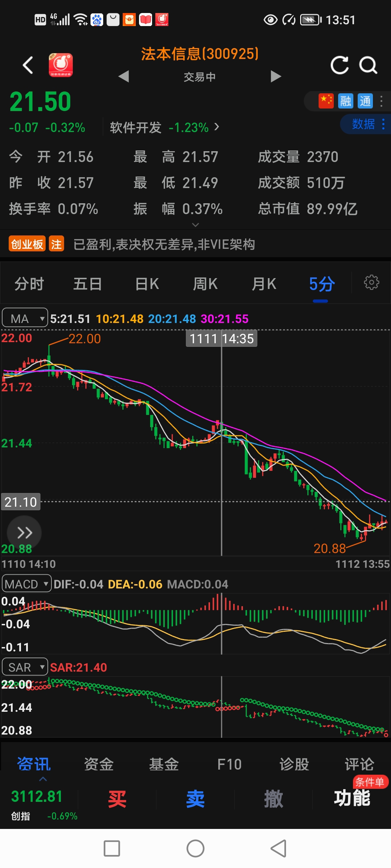Tap stock title 法本信息(300925)
The width and height of the screenshot is (391, 868).
pos(200,54)
